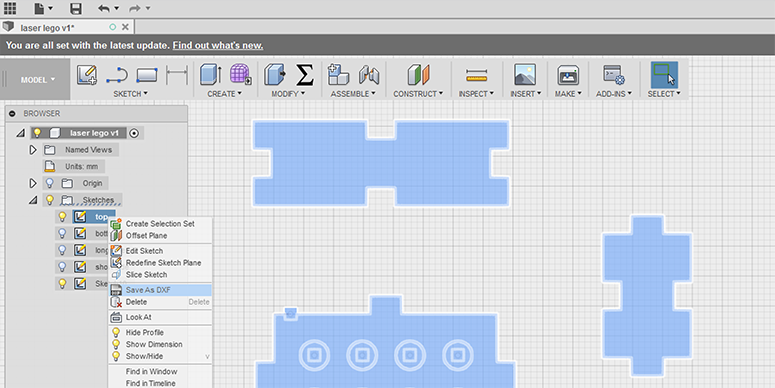The height and width of the screenshot is (388, 775).
Task: Open the SKETCH dropdown menu
Action: click(x=130, y=94)
